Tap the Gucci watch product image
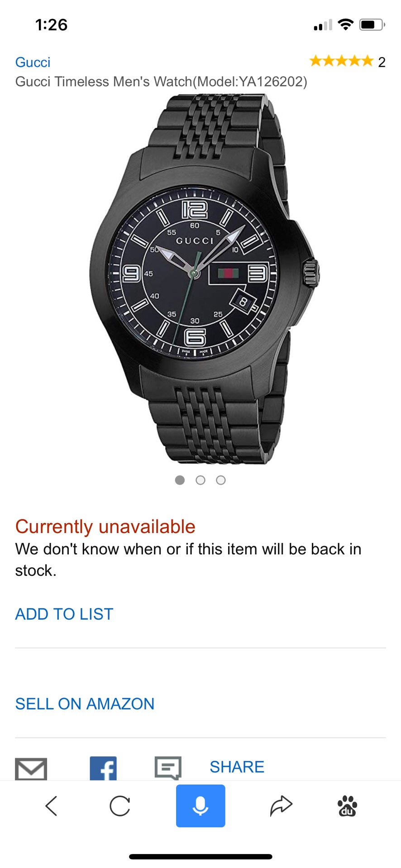The image size is (401, 868). point(204,278)
